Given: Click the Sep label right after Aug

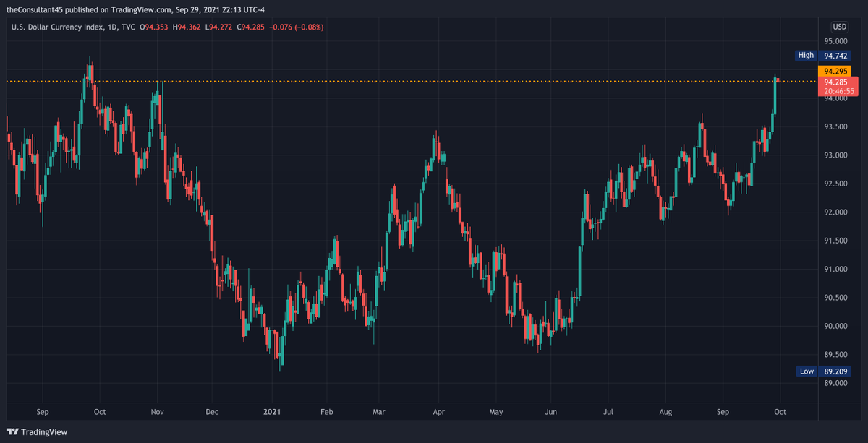Looking at the screenshot, I should 724,411.
